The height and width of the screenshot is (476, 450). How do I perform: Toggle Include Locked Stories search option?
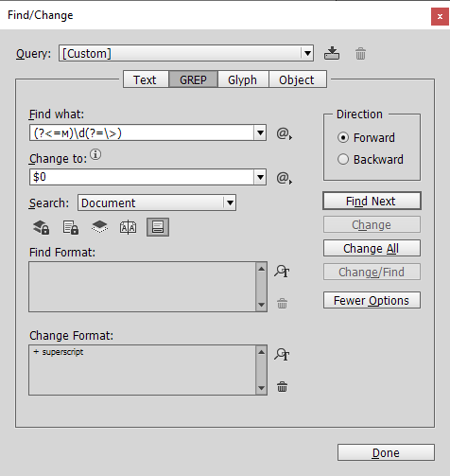coord(71,227)
